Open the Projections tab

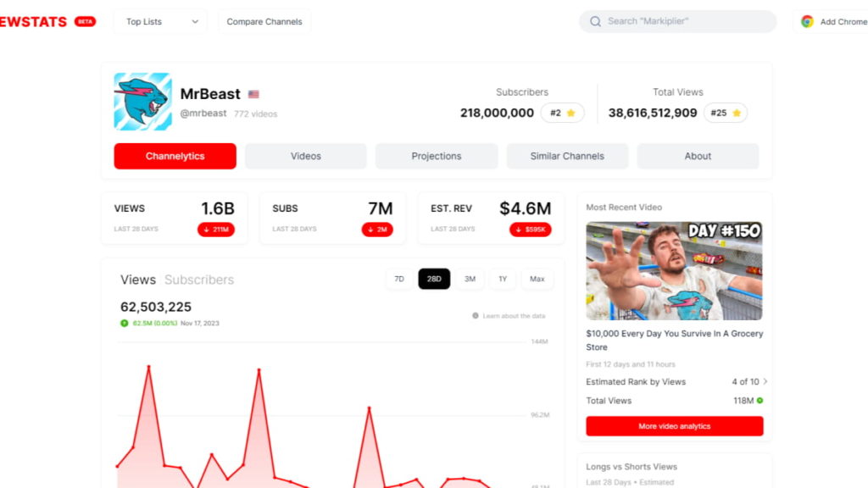coord(436,156)
